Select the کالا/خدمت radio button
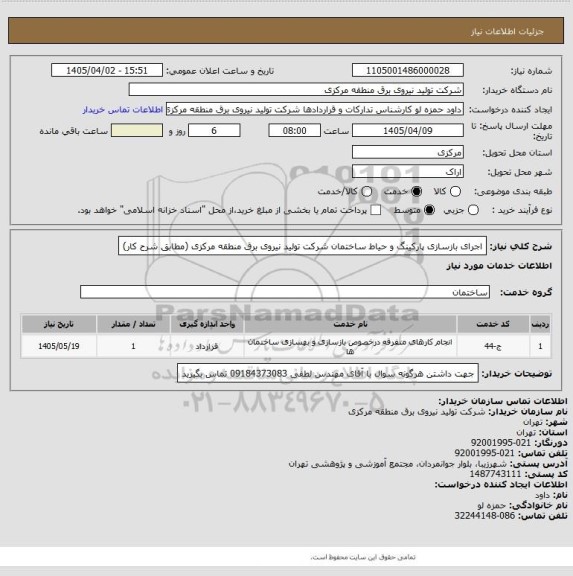 (x=366, y=191)
